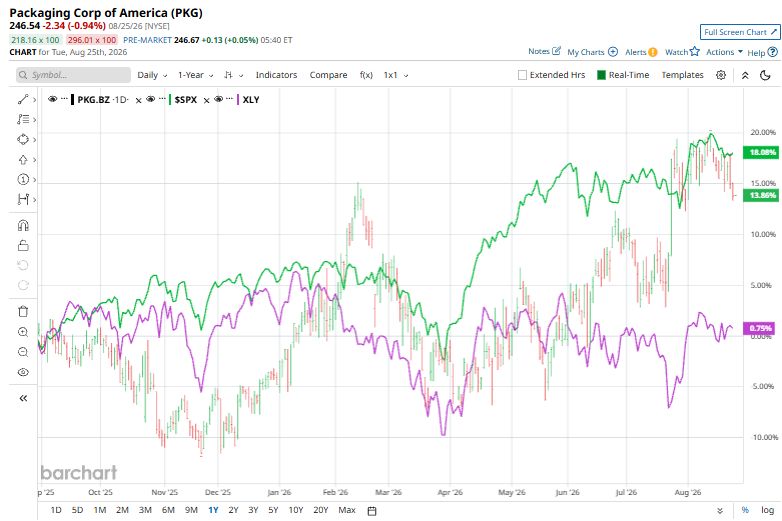Toggle the Real-Time checkbox
Viewport: 782px width, 521px height.
(x=601, y=75)
